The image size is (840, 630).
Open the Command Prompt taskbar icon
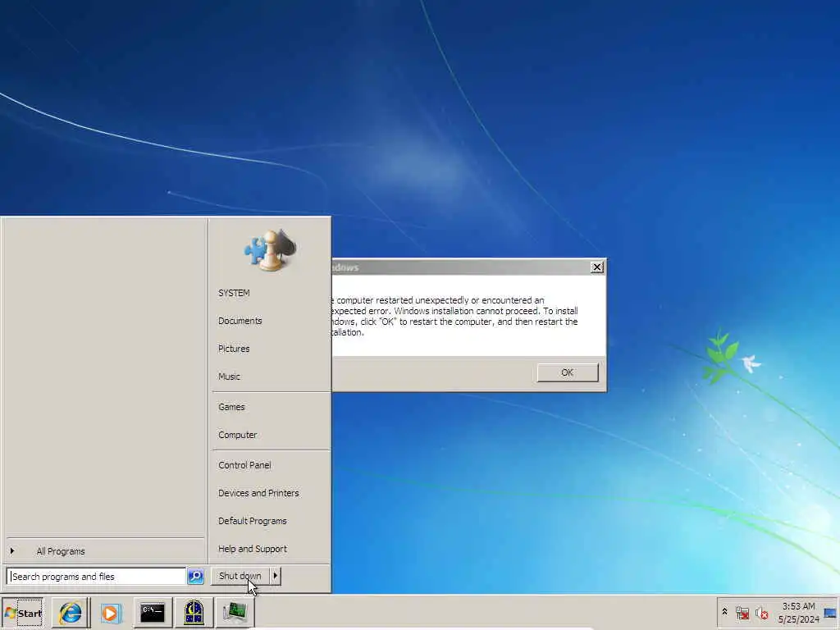[153, 612]
